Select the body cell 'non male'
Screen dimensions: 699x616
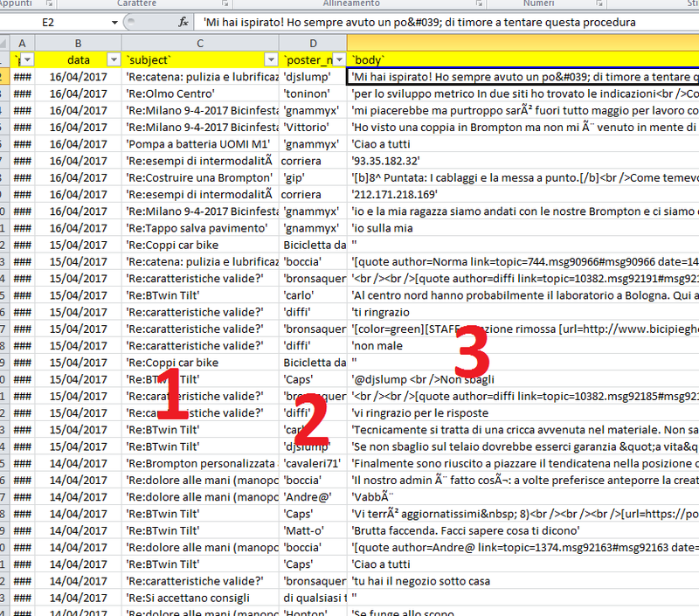(523, 345)
